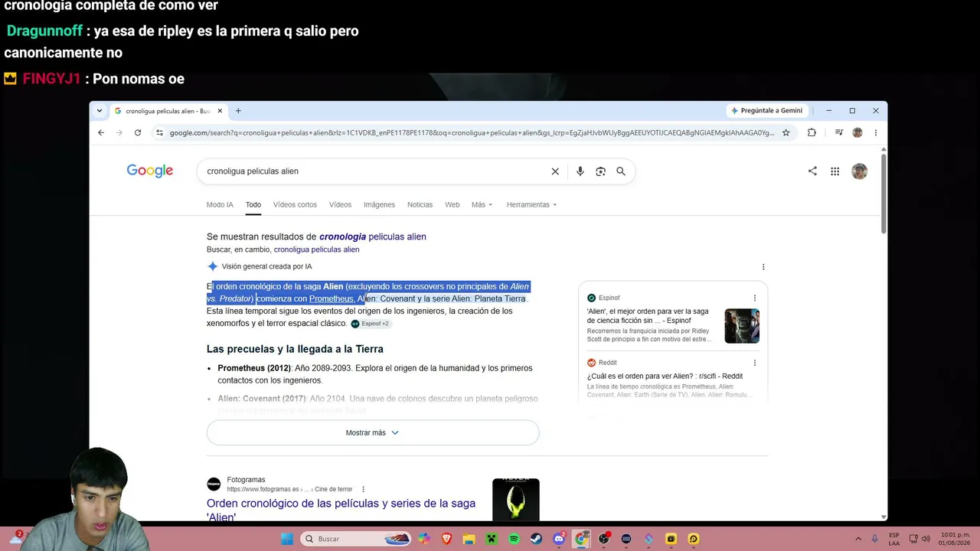Viewport: 980px width, 551px height.
Task: Expand the Más search filter dropdown
Action: tap(482, 205)
